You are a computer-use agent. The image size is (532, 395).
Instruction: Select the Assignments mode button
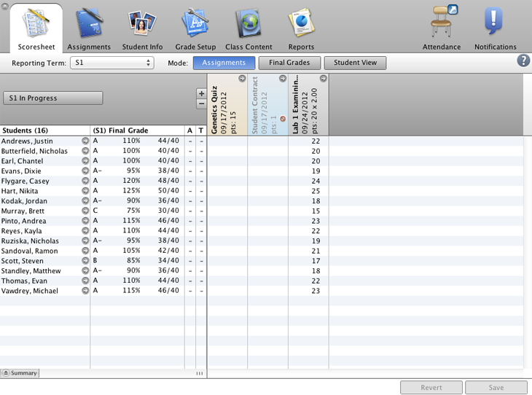pos(224,63)
